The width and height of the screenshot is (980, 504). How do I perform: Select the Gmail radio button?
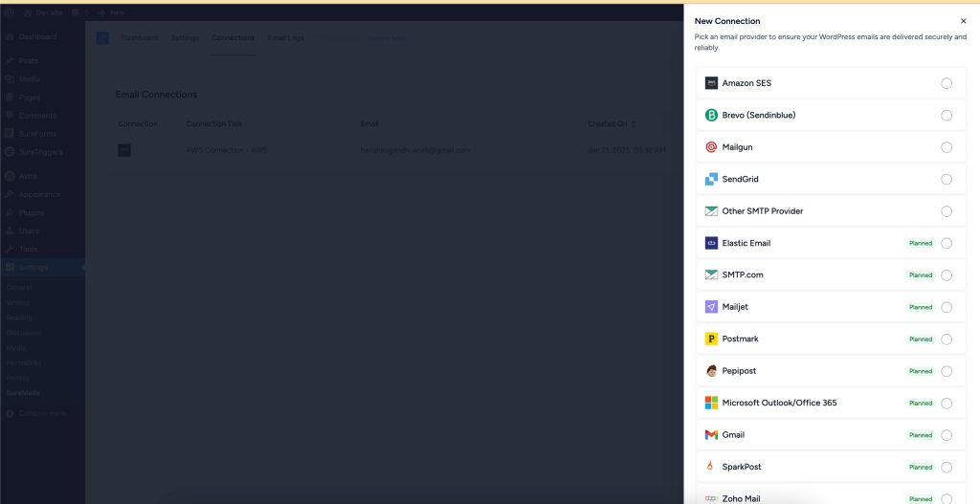(947, 435)
